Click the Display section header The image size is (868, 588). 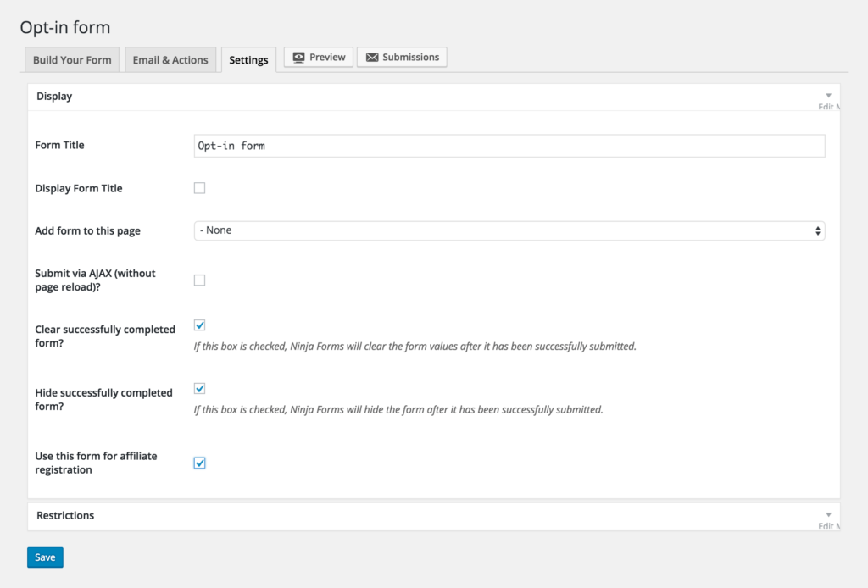[54, 97]
